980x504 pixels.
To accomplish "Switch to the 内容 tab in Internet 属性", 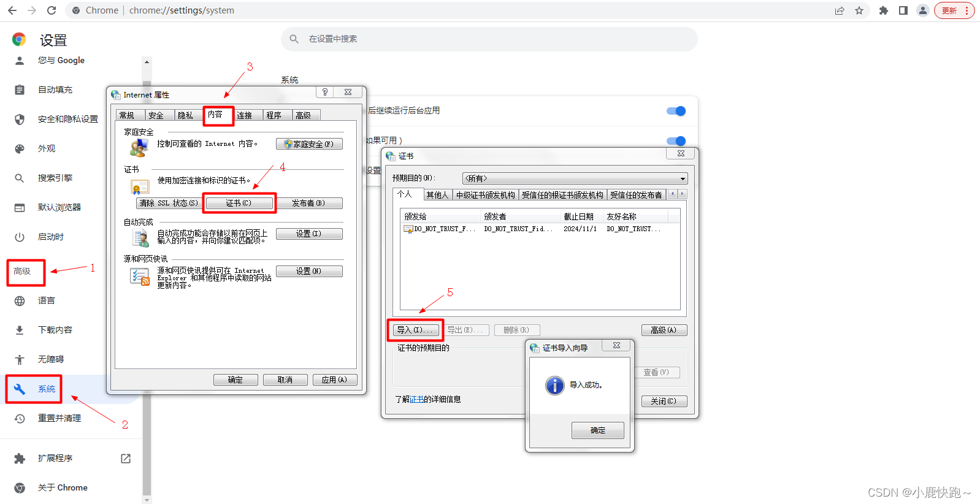I will pos(218,115).
